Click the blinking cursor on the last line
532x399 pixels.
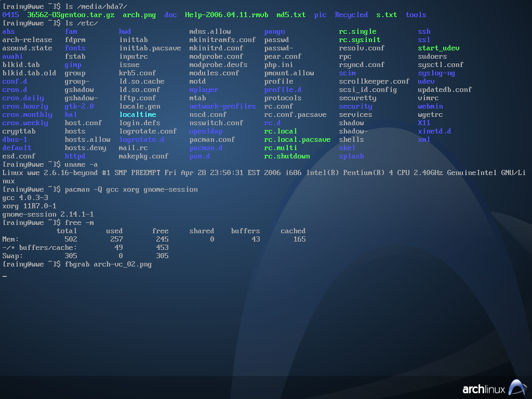(x=5, y=276)
